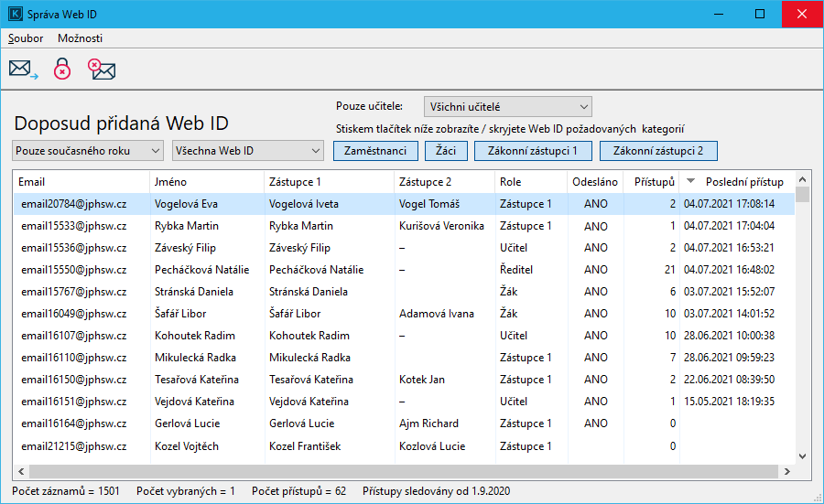The image size is (824, 504).
Task: Open the Všechna Web ID dropdown
Action: (x=248, y=150)
